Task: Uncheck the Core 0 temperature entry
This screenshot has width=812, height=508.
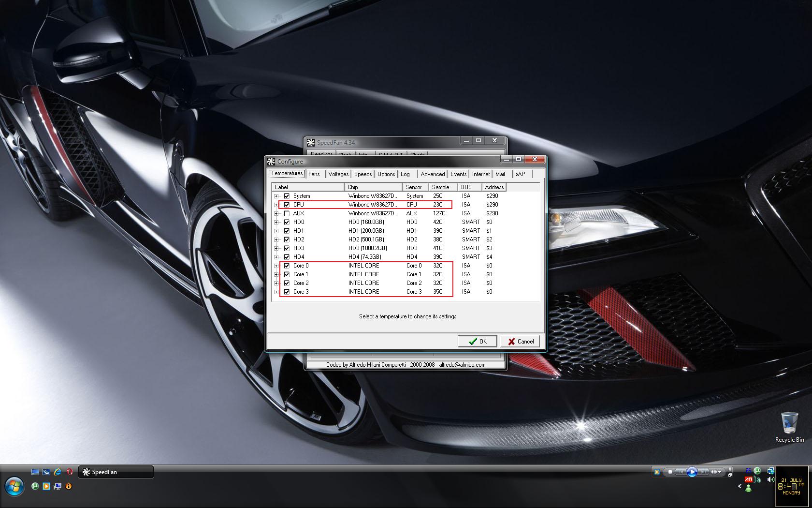Action: pos(286,266)
